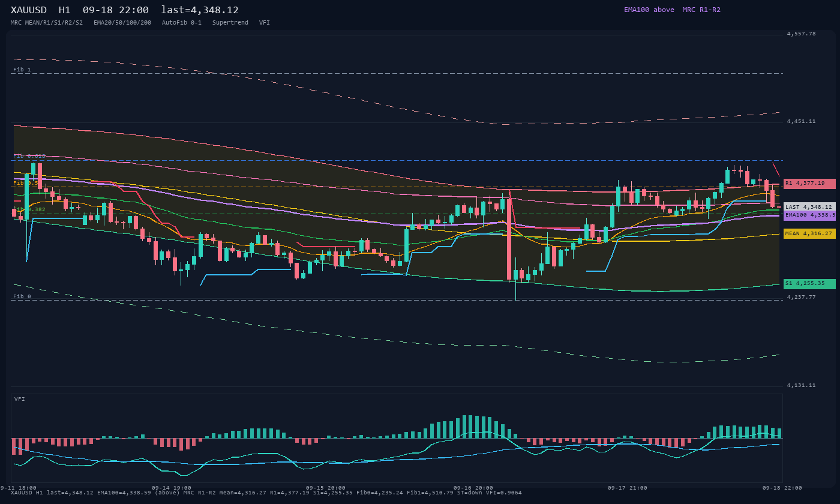
Task: Click the XAUUSD symbol title
Action: (x=31, y=10)
